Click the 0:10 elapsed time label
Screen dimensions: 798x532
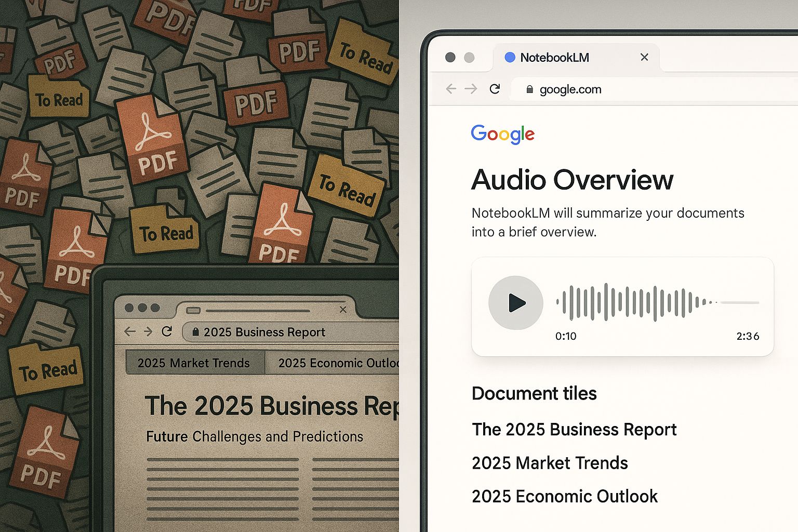(566, 336)
